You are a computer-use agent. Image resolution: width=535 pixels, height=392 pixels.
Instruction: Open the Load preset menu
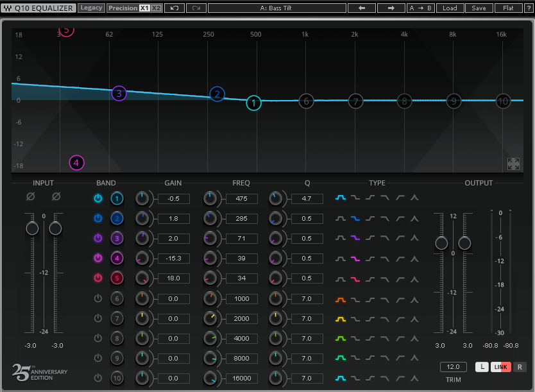[x=450, y=8]
